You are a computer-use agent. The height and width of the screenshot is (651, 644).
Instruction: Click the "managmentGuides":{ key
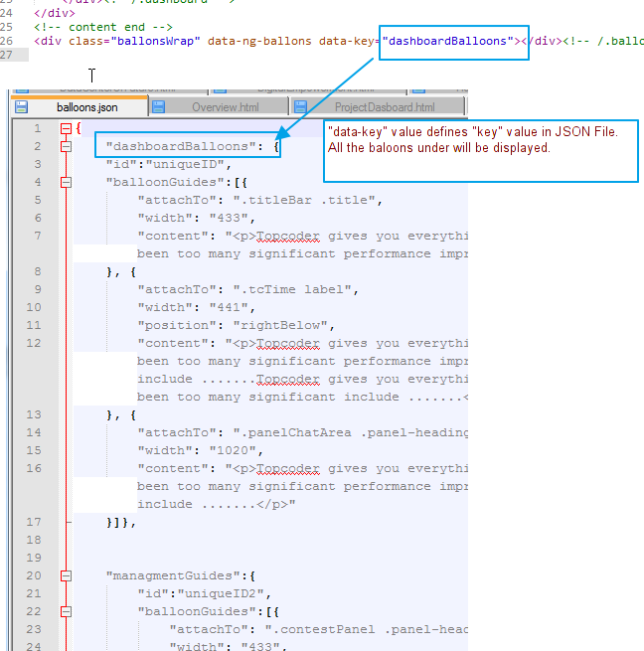181,575
